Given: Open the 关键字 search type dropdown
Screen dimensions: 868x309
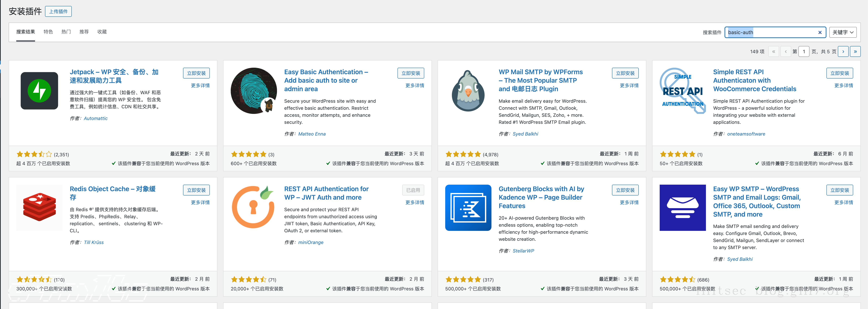Looking at the screenshot, I should [x=842, y=32].
